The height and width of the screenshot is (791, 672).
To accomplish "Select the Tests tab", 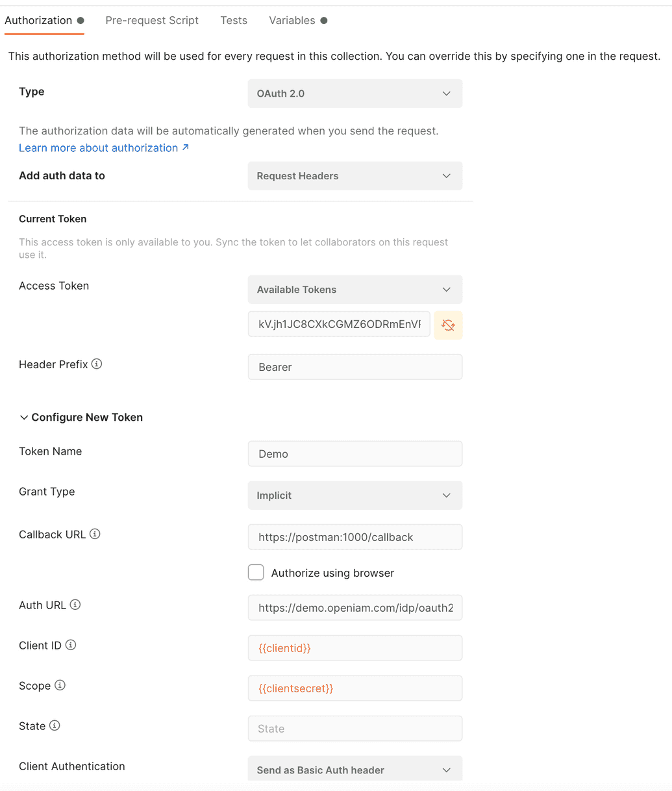I will tap(233, 20).
